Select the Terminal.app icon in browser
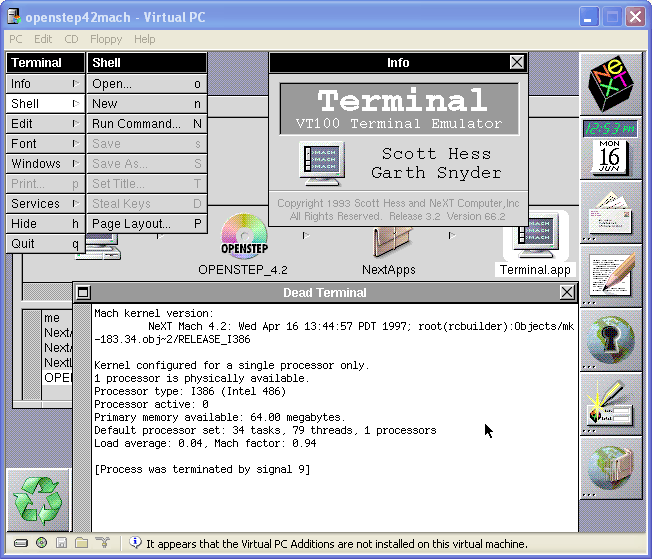The height and width of the screenshot is (559, 652). (x=536, y=235)
